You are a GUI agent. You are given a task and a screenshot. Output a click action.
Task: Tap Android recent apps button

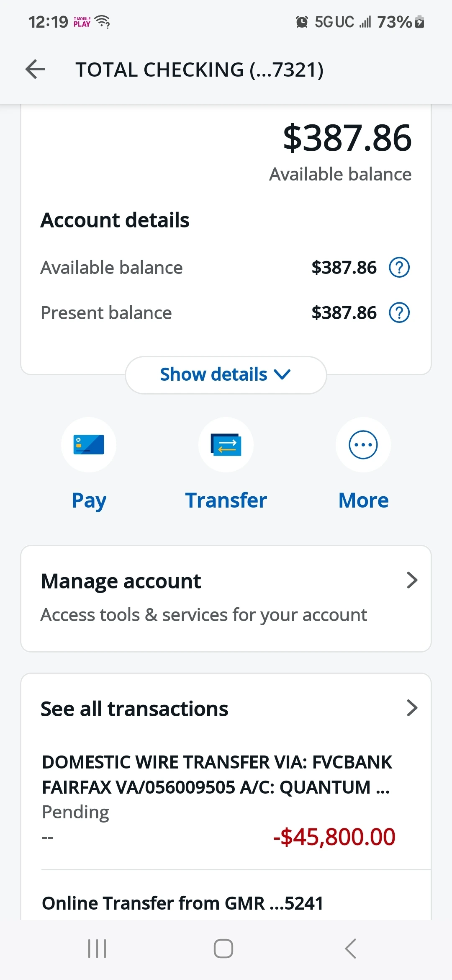pyautogui.click(x=97, y=949)
